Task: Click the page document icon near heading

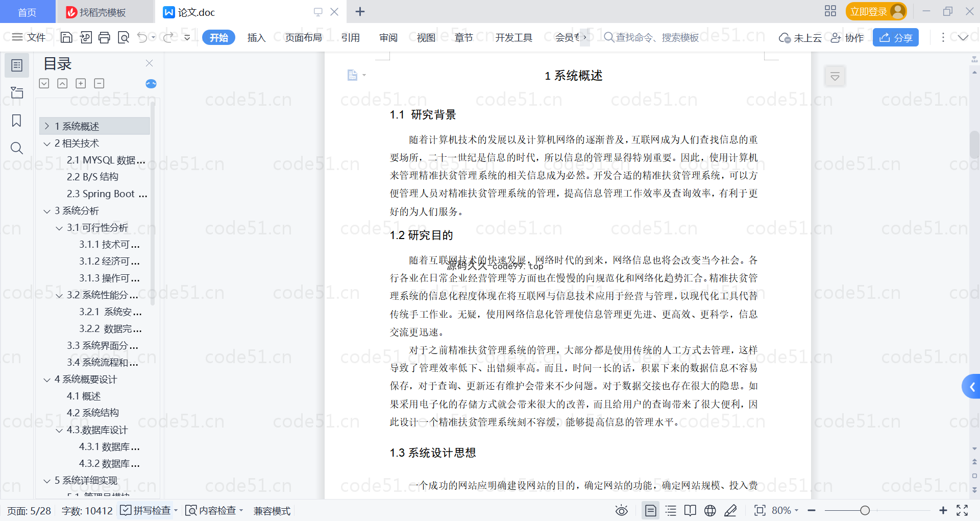Action: [352, 75]
